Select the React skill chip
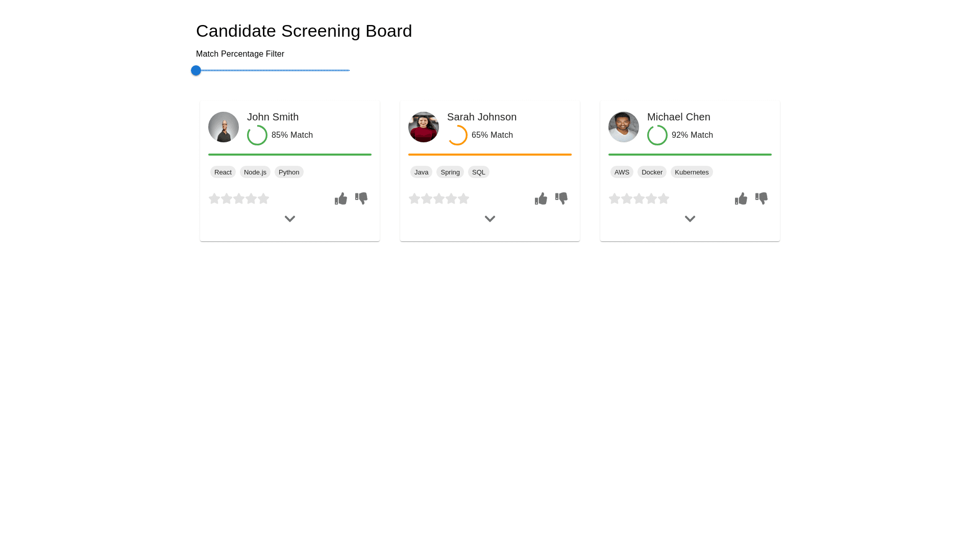This screenshot has height=551, width=980. (223, 172)
